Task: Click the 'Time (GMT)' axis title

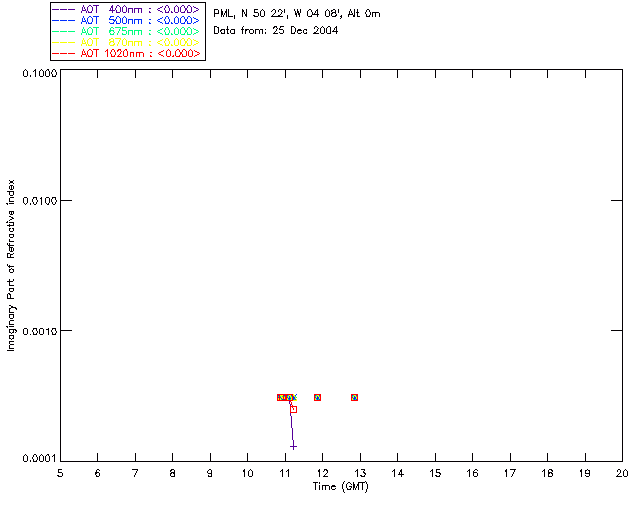Action: (x=340, y=486)
